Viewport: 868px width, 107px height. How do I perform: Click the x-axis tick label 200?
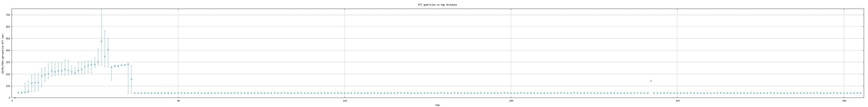(677, 101)
